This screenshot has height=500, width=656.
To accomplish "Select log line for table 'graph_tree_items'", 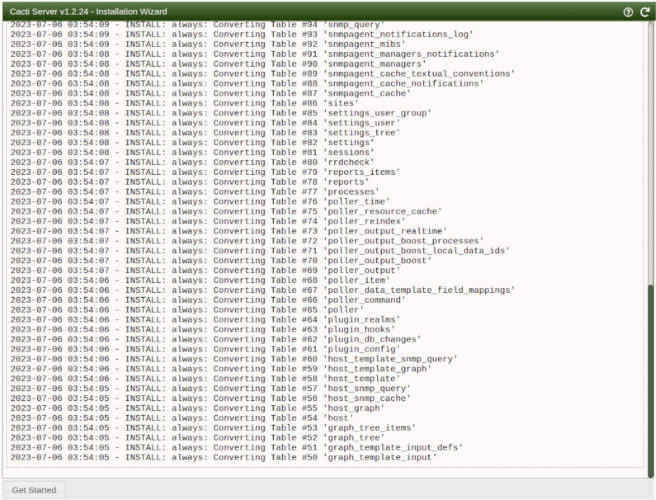I will (x=213, y=428).
